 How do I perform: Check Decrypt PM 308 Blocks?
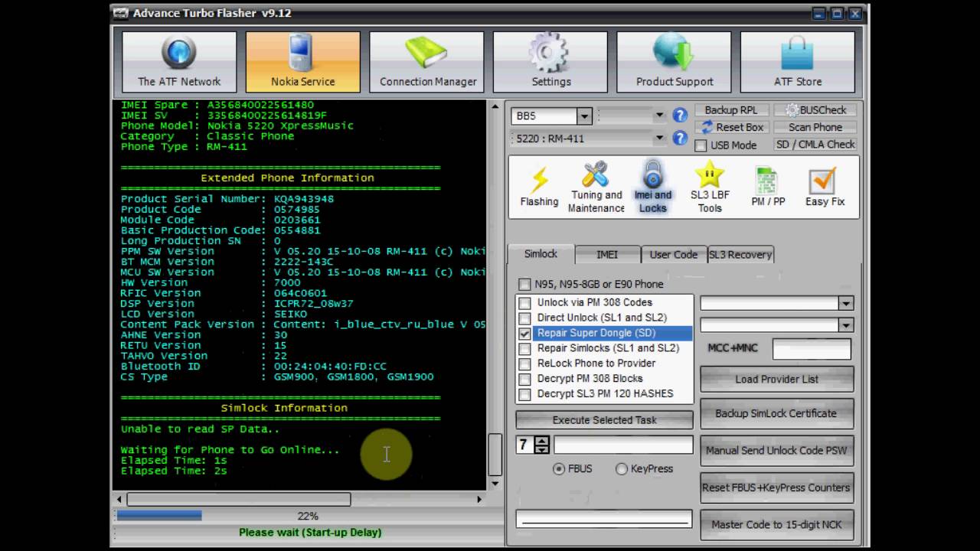[x=524, y=379]
